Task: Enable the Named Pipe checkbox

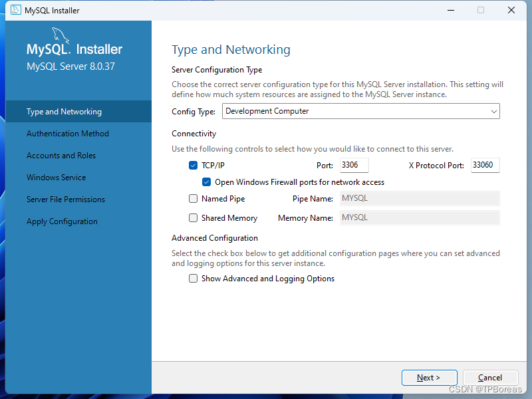Action: click(x=193, y=198)
